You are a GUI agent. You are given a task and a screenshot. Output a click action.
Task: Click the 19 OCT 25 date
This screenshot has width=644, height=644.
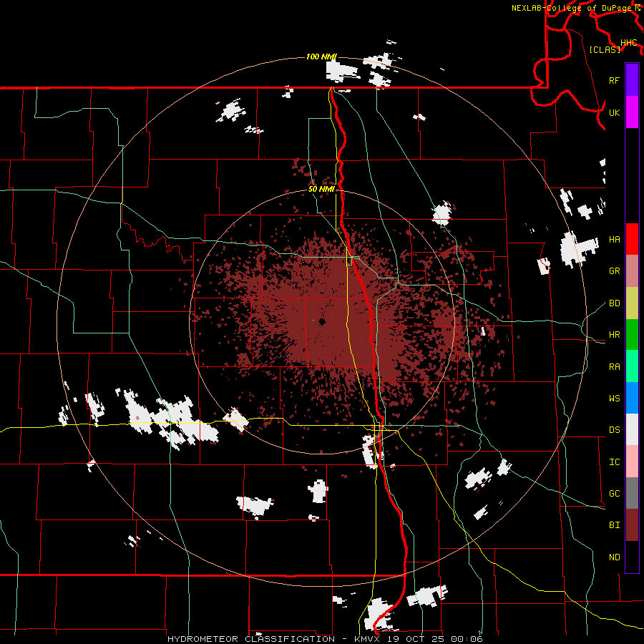click(416, 639)
